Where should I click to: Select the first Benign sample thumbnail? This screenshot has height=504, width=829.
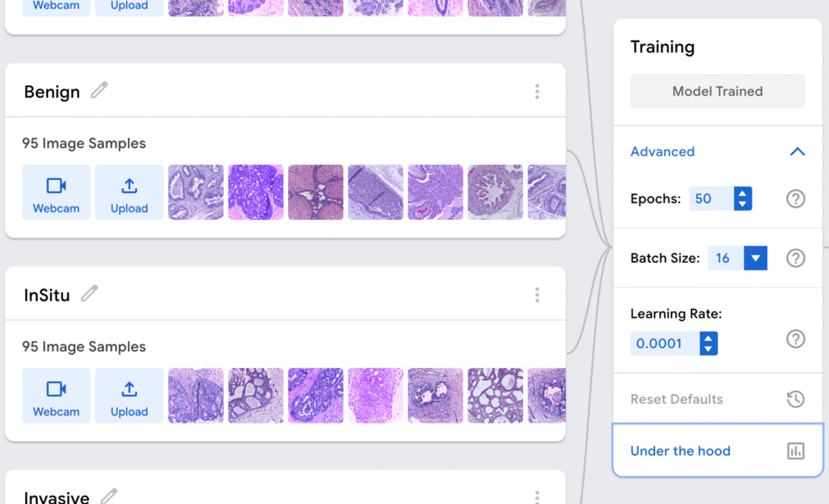[196, 192]
